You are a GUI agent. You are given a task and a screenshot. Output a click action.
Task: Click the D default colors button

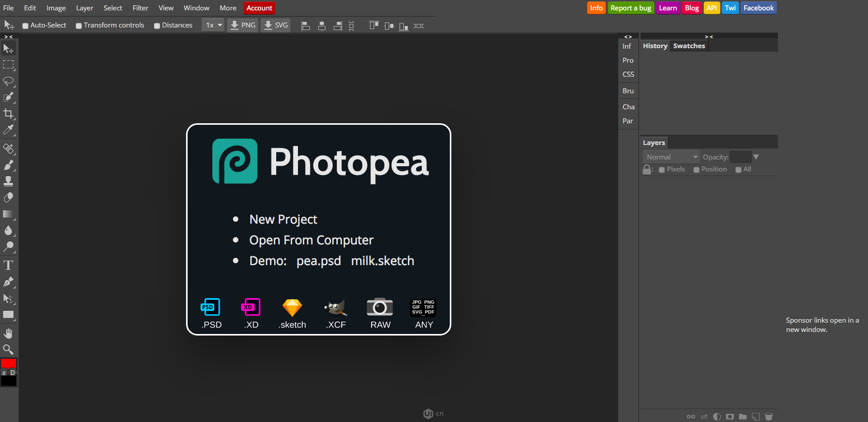pos(12,373)
